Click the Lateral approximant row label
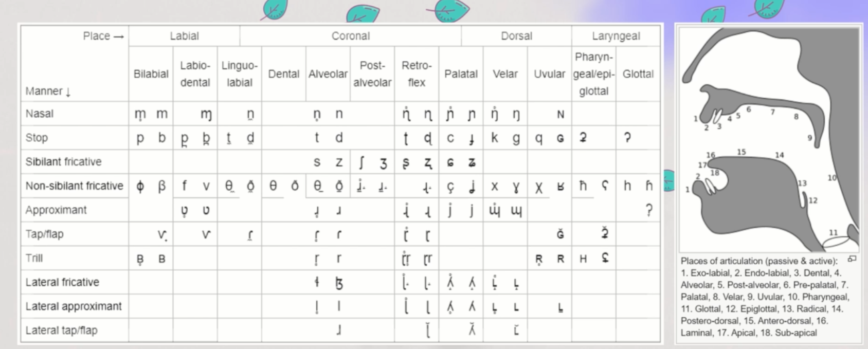 click(74, 306)
